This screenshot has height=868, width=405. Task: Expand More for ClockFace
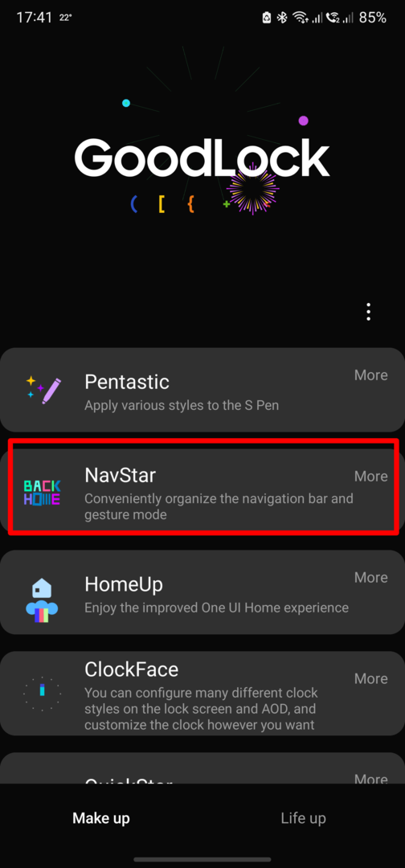(370, 678)
